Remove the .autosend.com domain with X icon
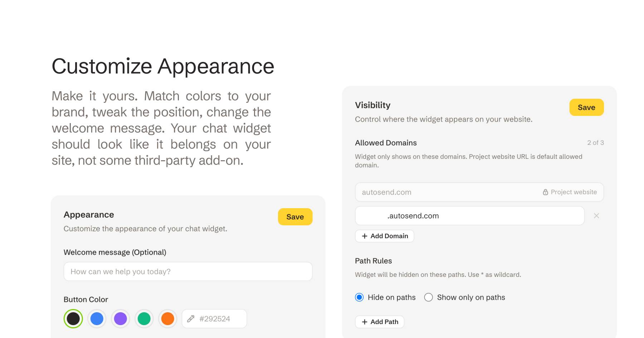 (x=596, y=216)
